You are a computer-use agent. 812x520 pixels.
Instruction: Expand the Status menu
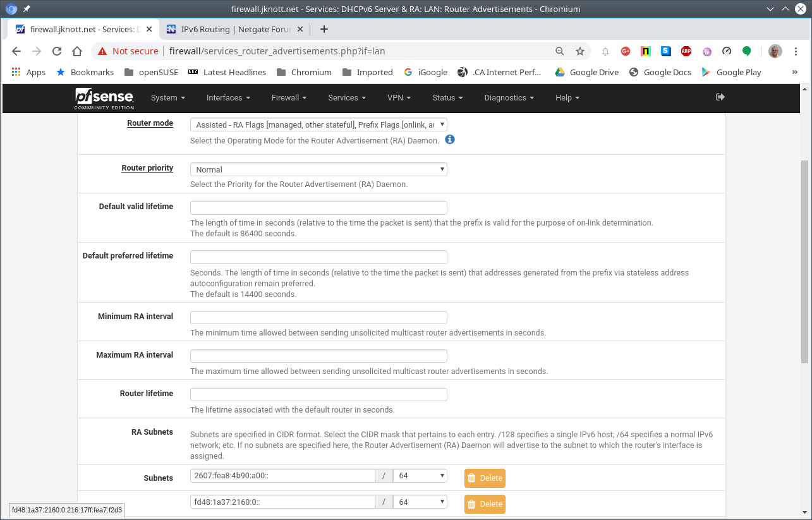point(447,97)
